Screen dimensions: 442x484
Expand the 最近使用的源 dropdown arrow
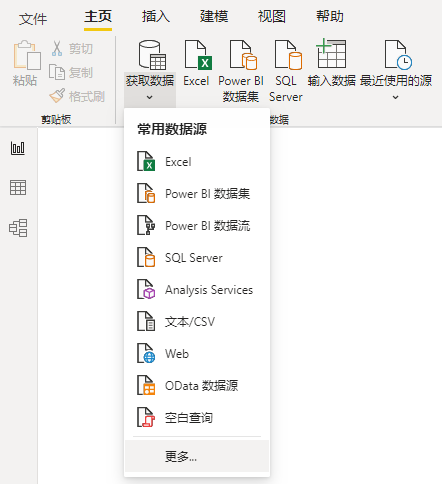click(x=396, y=97)
